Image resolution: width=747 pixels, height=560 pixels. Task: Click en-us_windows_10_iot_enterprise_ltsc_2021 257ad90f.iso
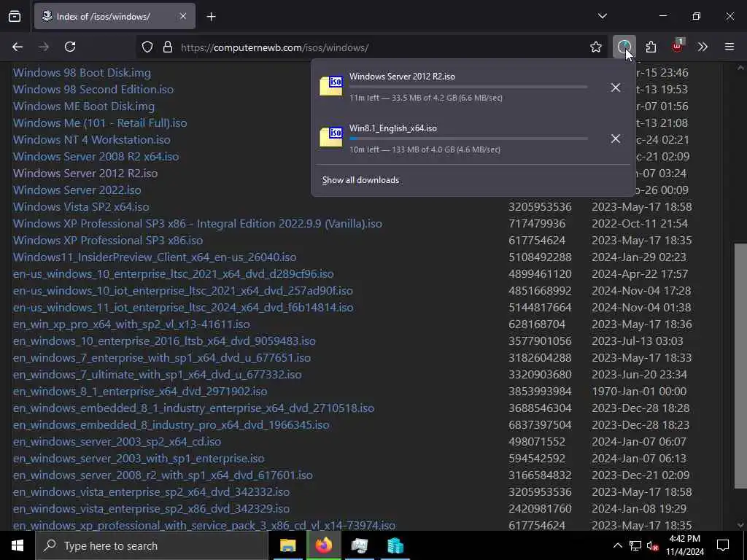183,290
